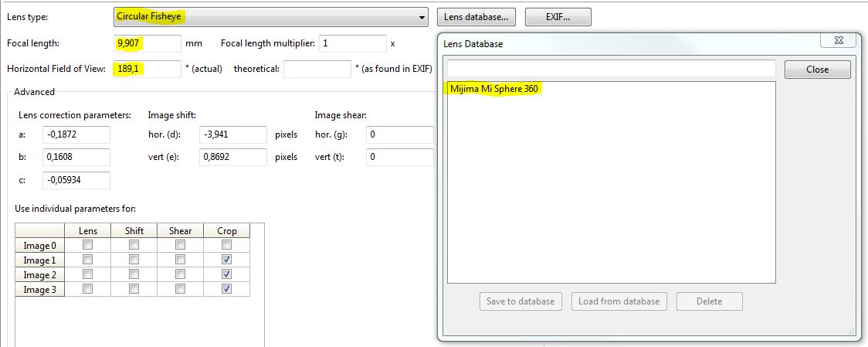
Task: Uncheck Crop checkbox for Image 3
Action: (228, 289)
